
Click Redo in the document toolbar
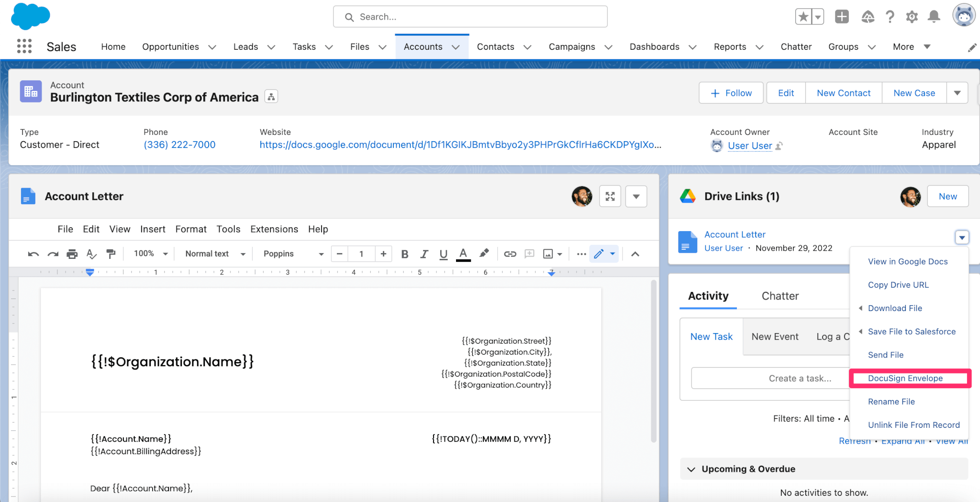tap(53, 254)
